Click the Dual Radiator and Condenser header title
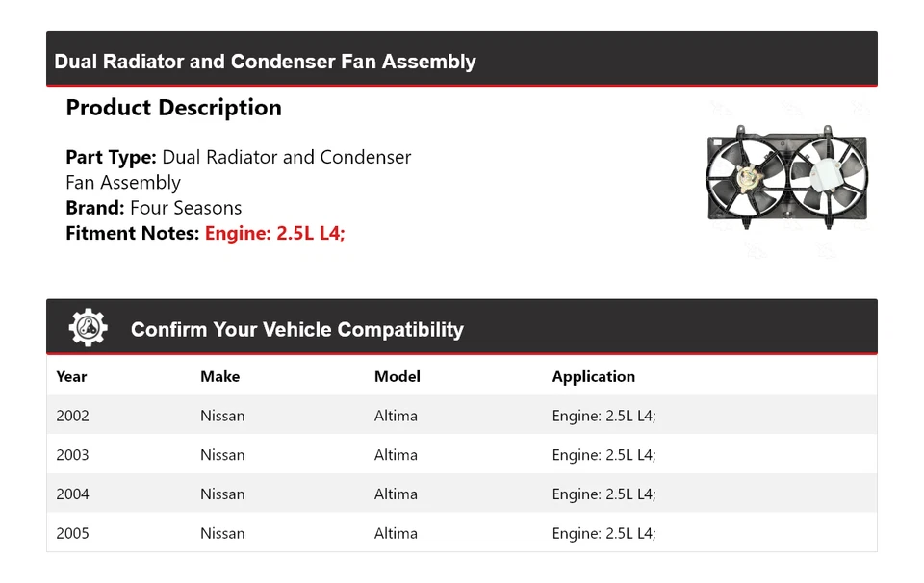Viewport: 924px width, 583px height. pos(265,62)
